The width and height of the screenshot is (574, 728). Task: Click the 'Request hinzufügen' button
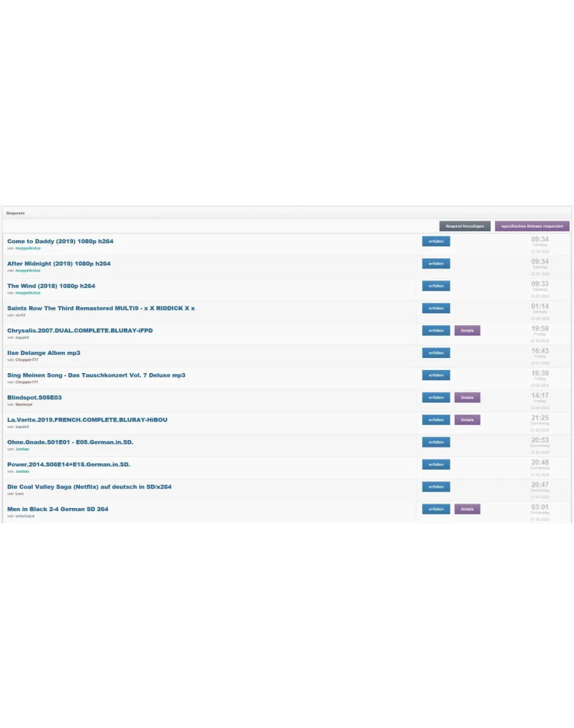pyautogui.click(x=464, y=226)
